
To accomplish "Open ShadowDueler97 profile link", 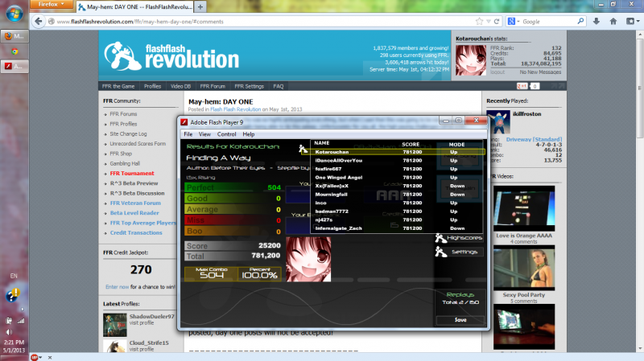I will pos(151,316).
